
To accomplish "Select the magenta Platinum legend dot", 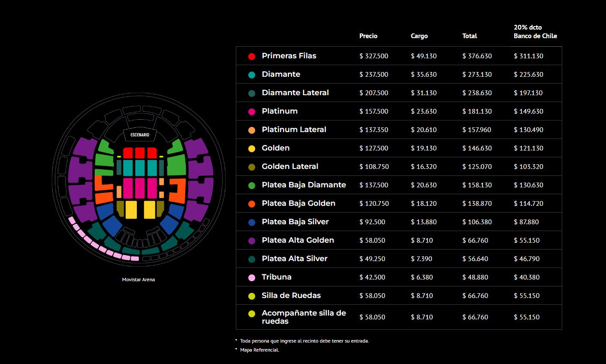I will (x=252, y=111).
